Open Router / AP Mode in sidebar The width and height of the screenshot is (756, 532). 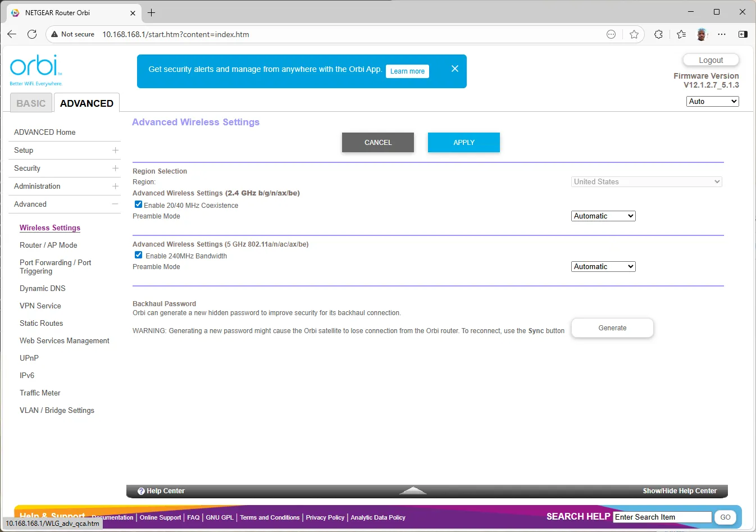click(48, 245)
